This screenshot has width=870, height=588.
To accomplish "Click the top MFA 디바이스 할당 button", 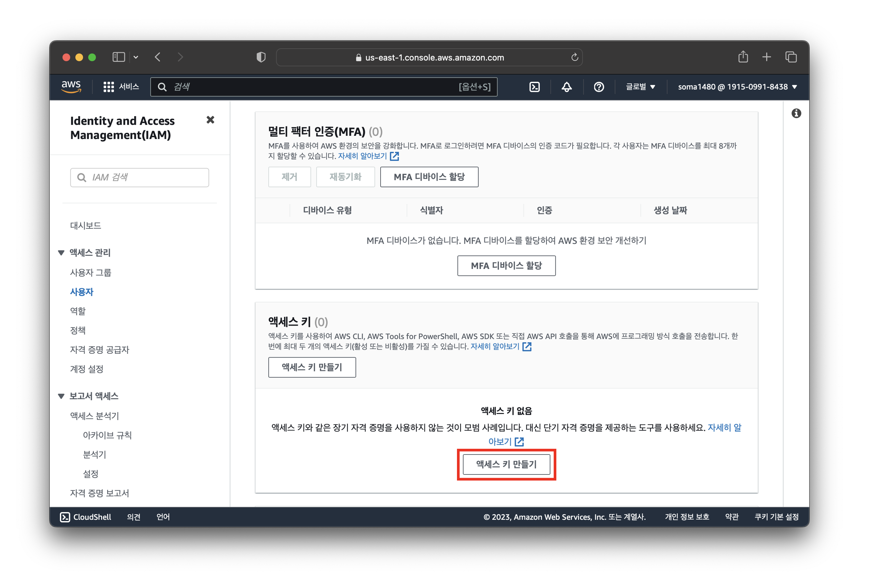I will click(429, 177).
